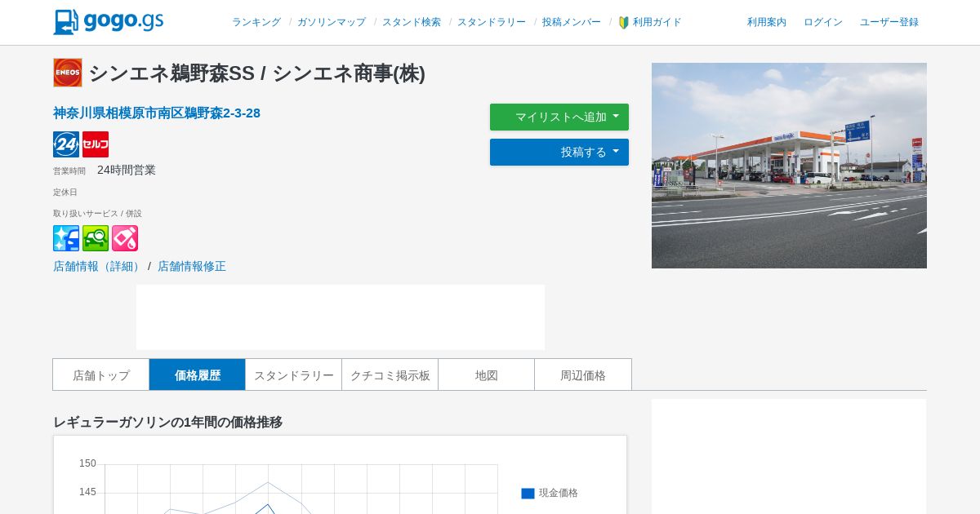
Task: Click the car wash service icon
Action: pyautogui.click(x=66, y=238)
